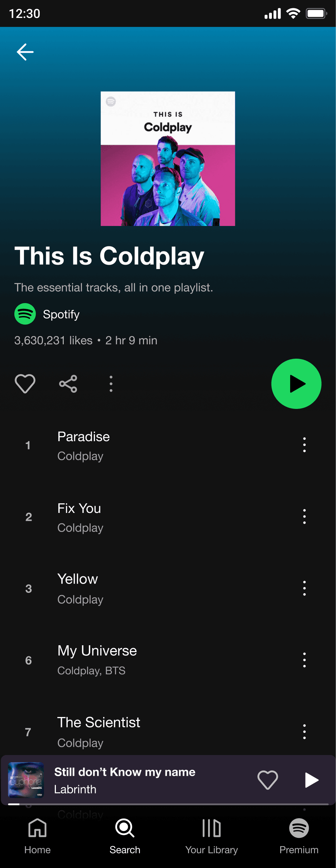Screen dimensions: 336x868
Task: Open the Home tab
Action: tap(38, 836)
